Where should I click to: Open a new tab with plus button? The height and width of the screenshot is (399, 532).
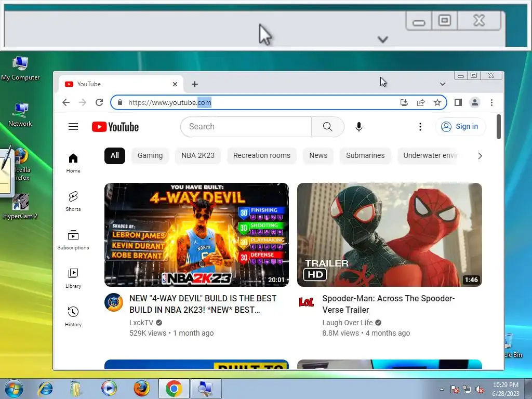195,84
